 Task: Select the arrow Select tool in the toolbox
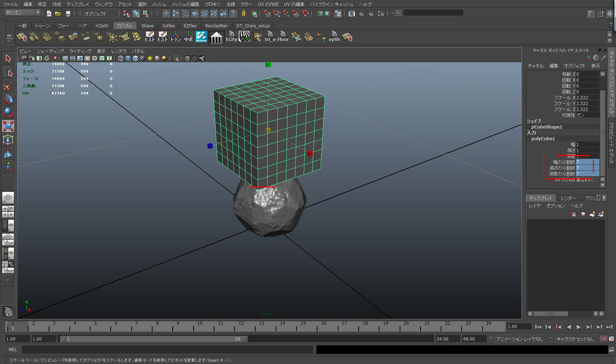8,58
